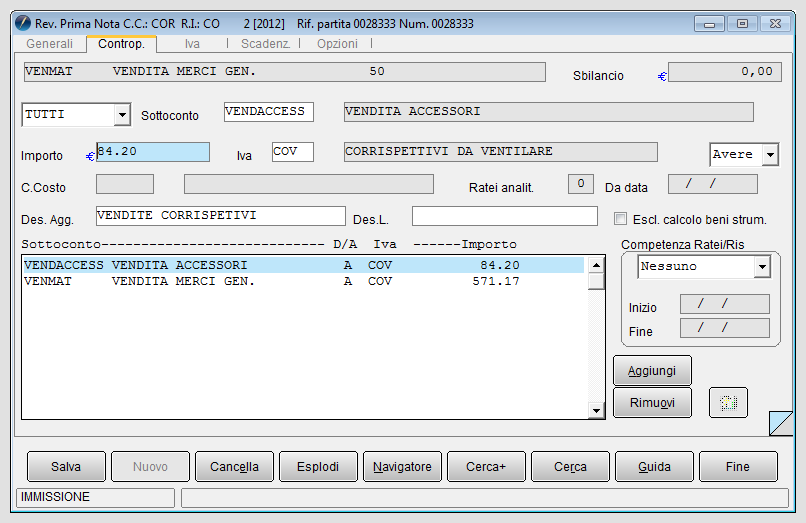Click the Da data date field
The image size is (806, 523).
713,184
